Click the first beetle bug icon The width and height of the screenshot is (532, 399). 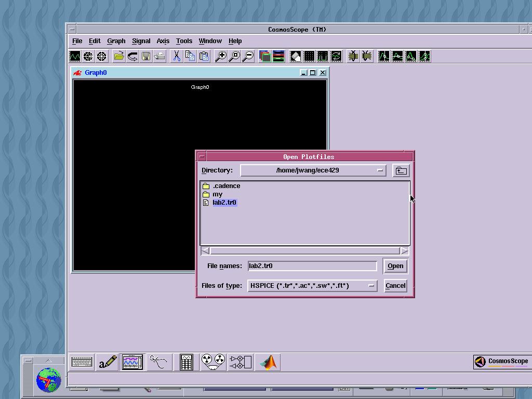click(x=353, y=56)
